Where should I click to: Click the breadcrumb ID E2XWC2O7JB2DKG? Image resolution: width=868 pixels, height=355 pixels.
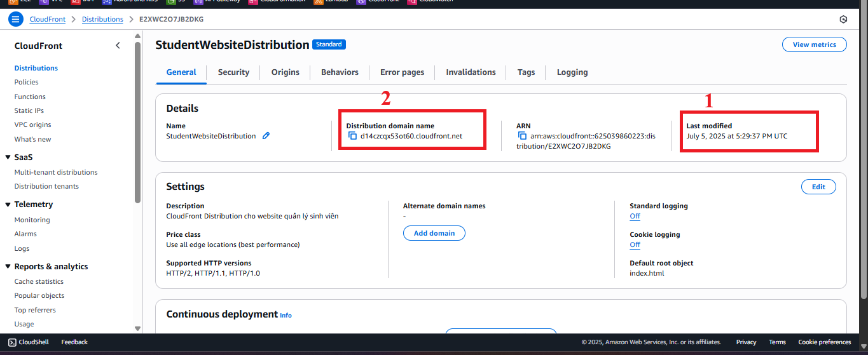tap(172, 19)
